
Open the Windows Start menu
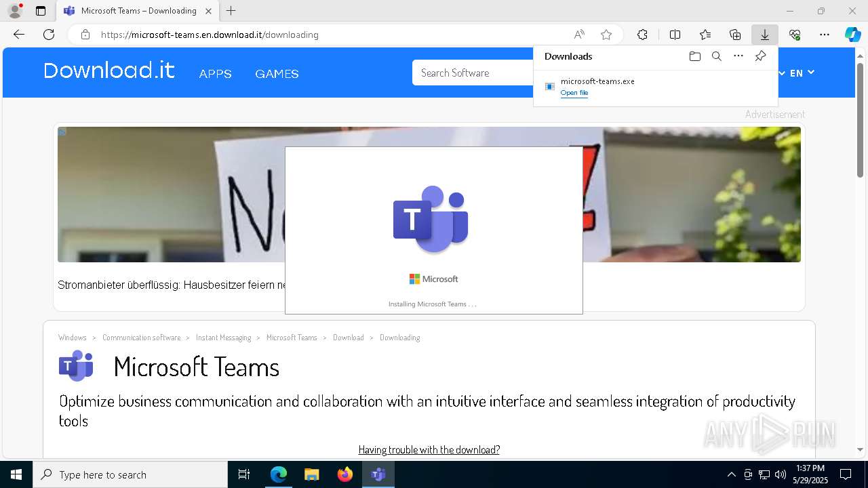[16, 474]
